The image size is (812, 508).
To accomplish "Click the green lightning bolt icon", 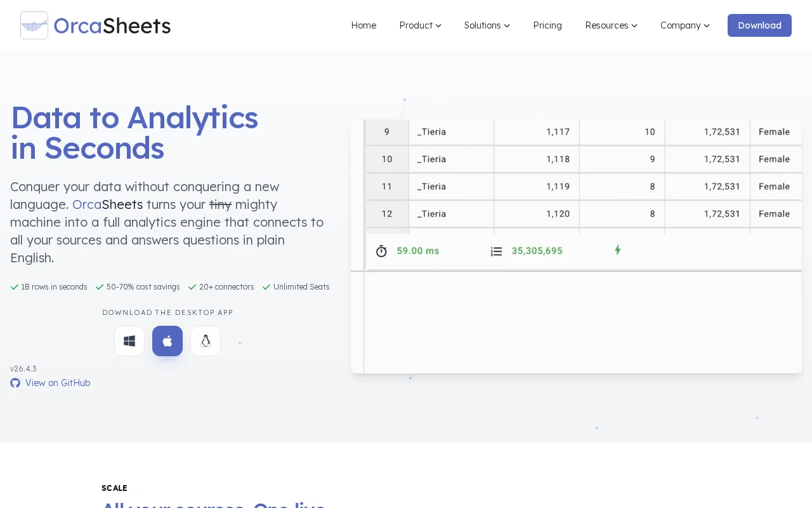I will pyautogui.click(x=617, y=250).
